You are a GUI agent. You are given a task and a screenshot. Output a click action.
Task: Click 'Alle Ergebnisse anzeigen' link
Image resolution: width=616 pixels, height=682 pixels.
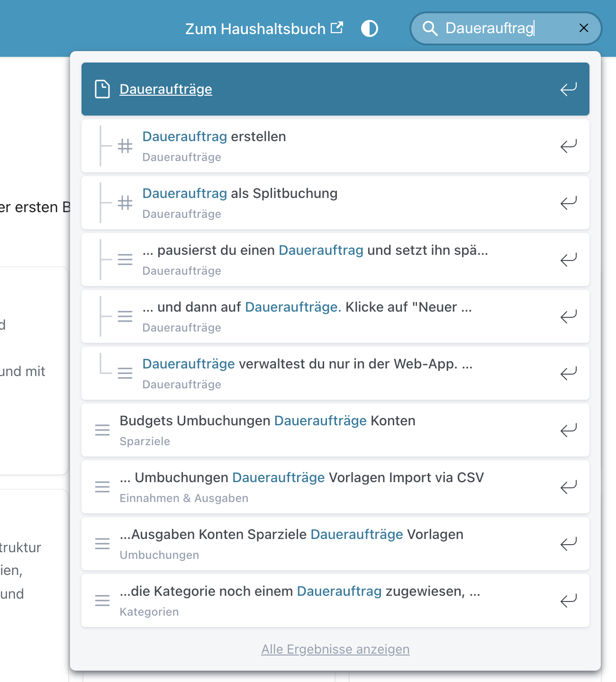335,649
